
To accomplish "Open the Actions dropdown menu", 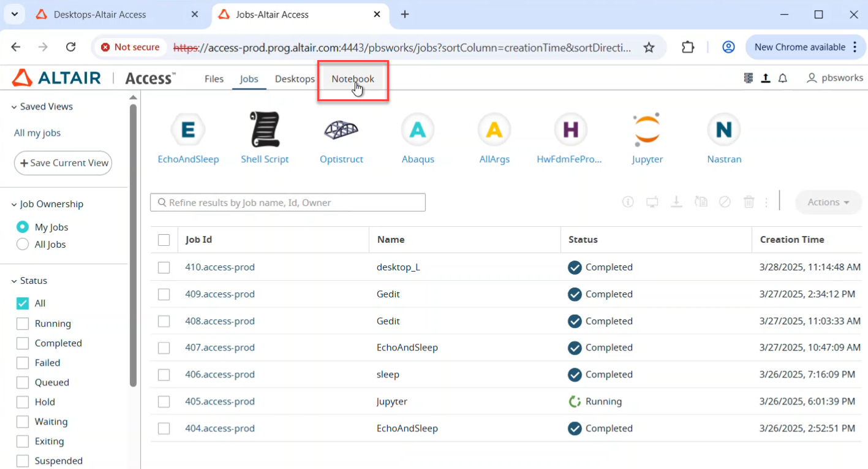I will 828,202.
